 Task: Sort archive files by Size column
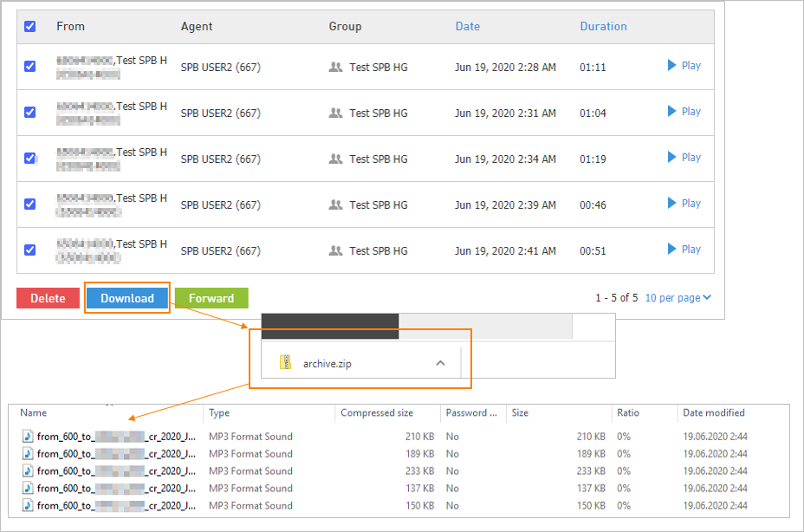click(x=520, y=412)
